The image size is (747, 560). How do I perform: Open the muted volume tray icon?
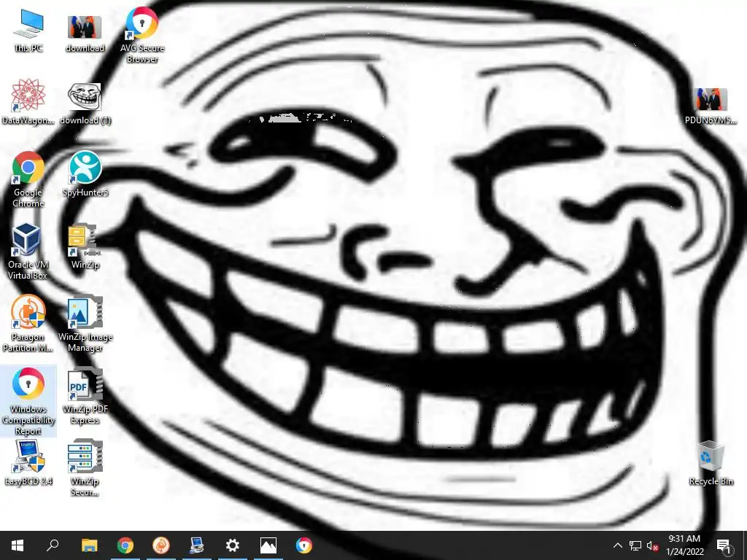652,545
